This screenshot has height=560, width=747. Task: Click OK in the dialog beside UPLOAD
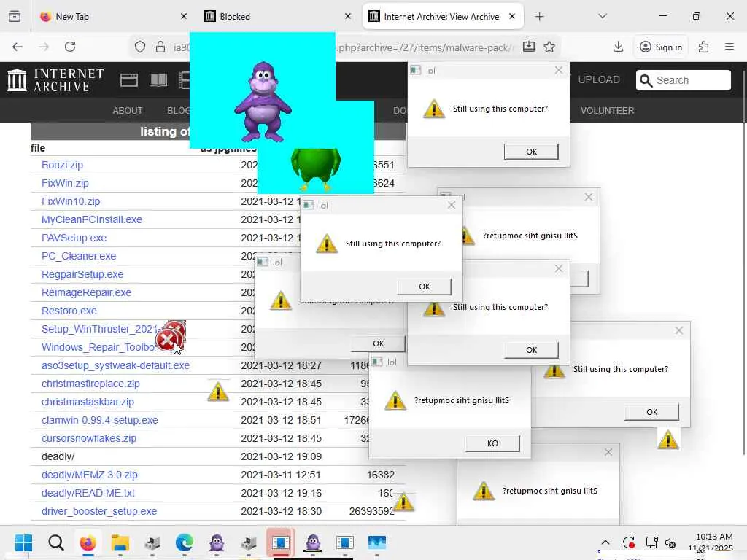pyautogui.click(x=531, y=152)
